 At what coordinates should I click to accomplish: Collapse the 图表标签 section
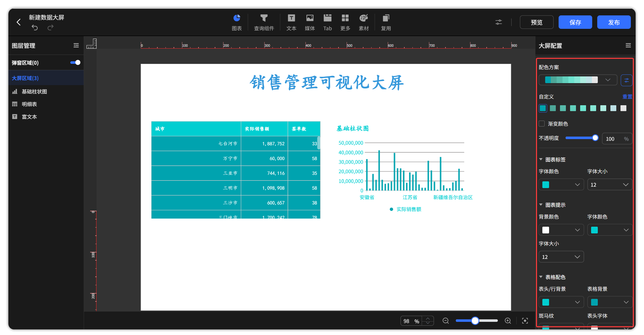541,159
